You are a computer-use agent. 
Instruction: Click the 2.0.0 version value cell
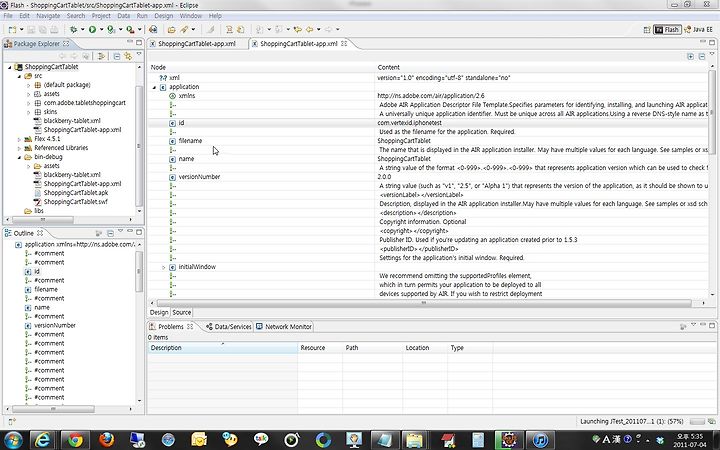point(384,177)
